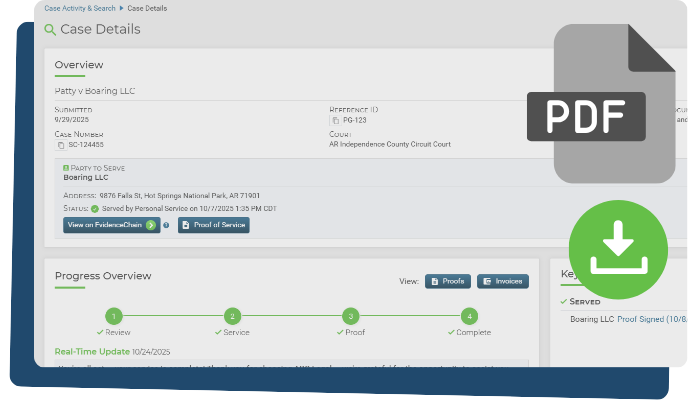This screenshot has height=400, width=700.
Task: Click the green download icon
Action: pos(618,250)
